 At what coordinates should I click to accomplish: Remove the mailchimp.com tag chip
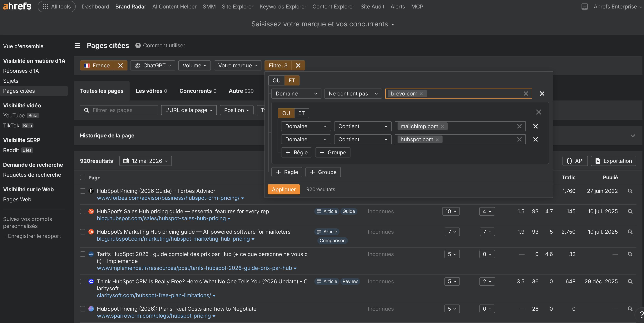coord(442,126)
